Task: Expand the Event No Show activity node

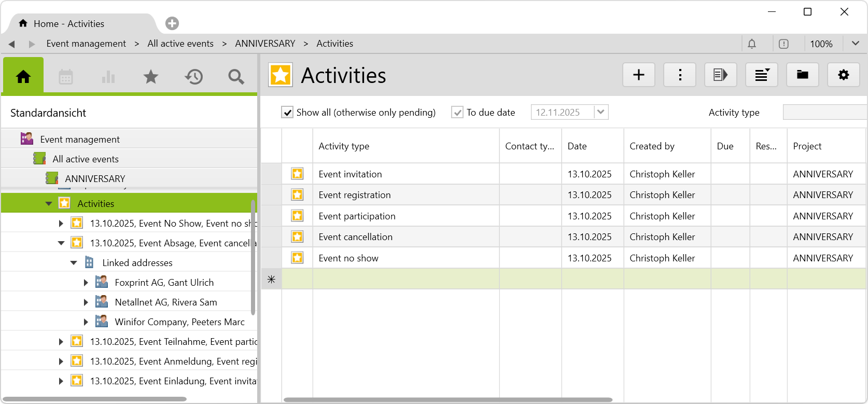Action: click(61, 224)
